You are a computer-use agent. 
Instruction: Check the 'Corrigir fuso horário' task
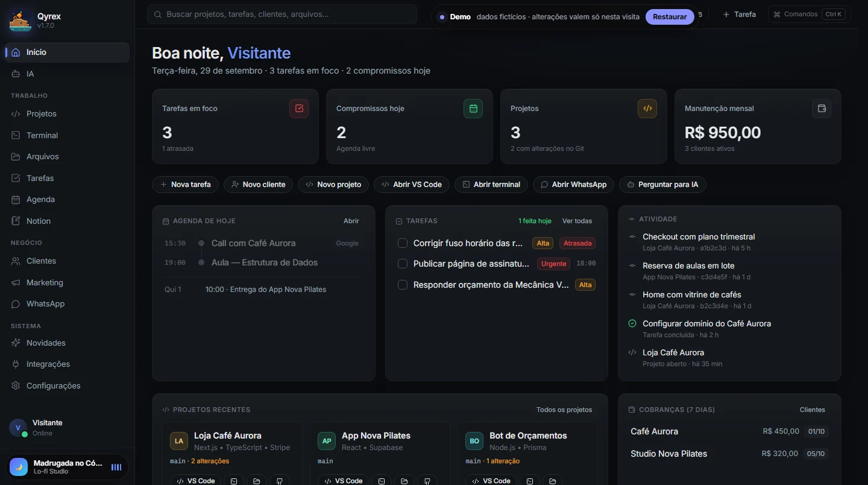point(403,243)
